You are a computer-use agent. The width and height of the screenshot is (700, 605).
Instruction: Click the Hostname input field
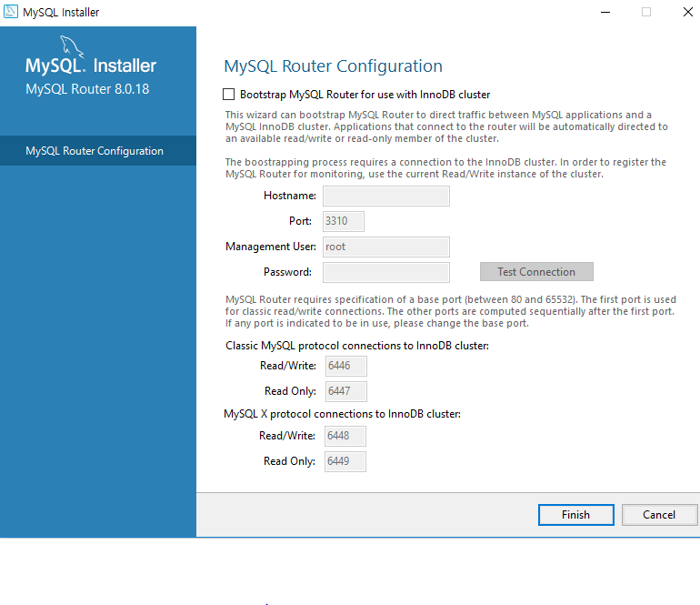[x=386, y=197]
